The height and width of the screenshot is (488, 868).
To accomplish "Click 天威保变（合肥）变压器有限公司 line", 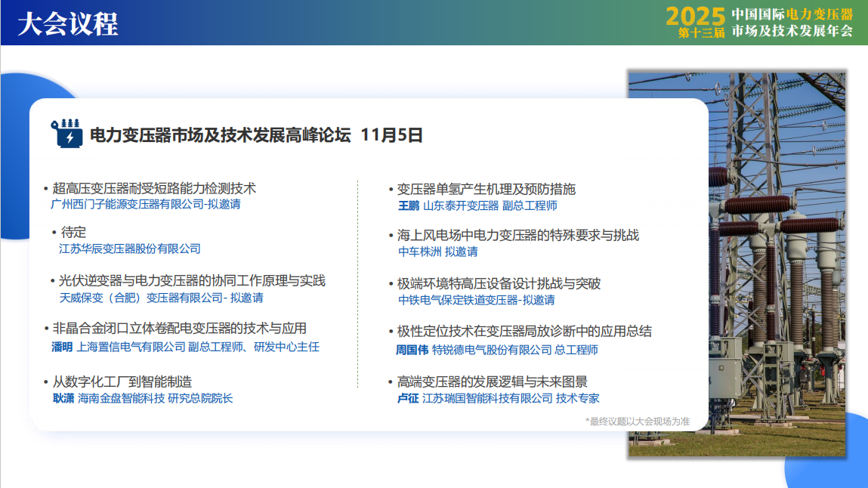I will 161,298.
